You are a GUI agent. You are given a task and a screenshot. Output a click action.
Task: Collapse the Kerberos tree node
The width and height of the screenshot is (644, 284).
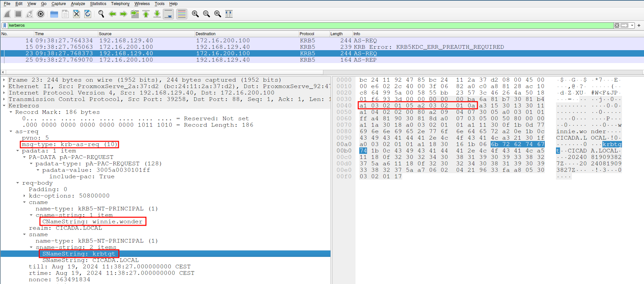[x=4, y=106]
